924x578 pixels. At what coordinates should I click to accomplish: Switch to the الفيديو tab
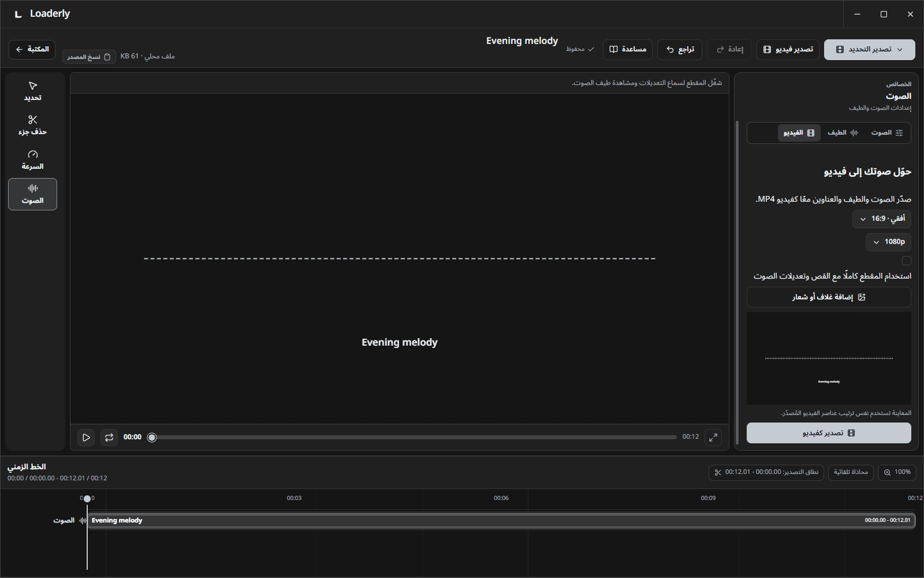[799, 133]
